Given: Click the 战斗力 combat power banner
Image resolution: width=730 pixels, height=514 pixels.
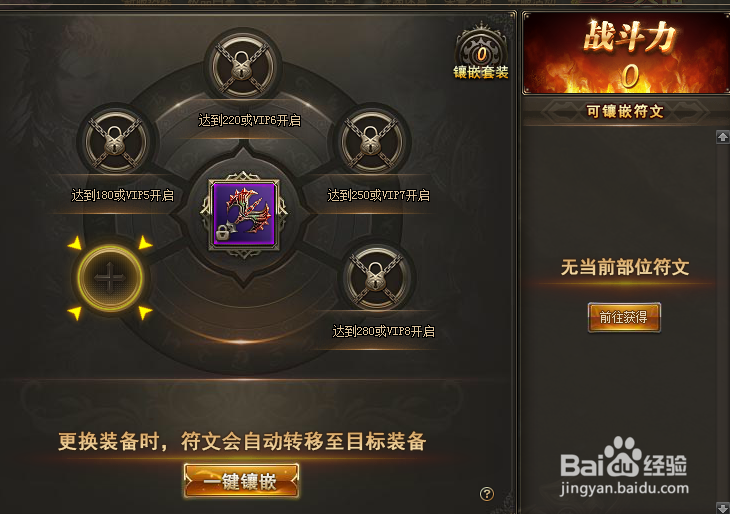Looking at the screenshot, I should click(x=627, y=53).
